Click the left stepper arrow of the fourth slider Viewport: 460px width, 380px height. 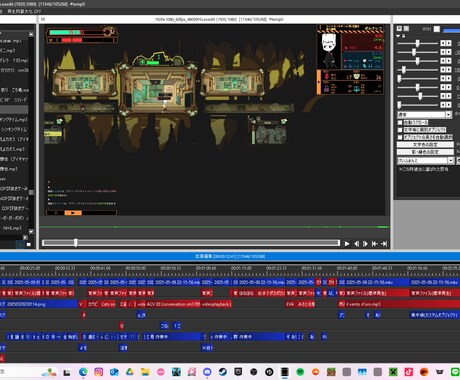(443, 70)
